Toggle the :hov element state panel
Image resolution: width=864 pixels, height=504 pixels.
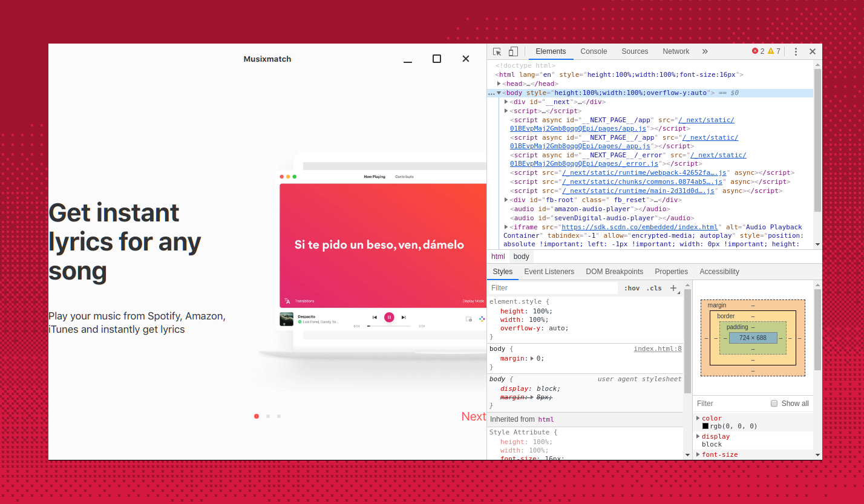pos(632,289)
